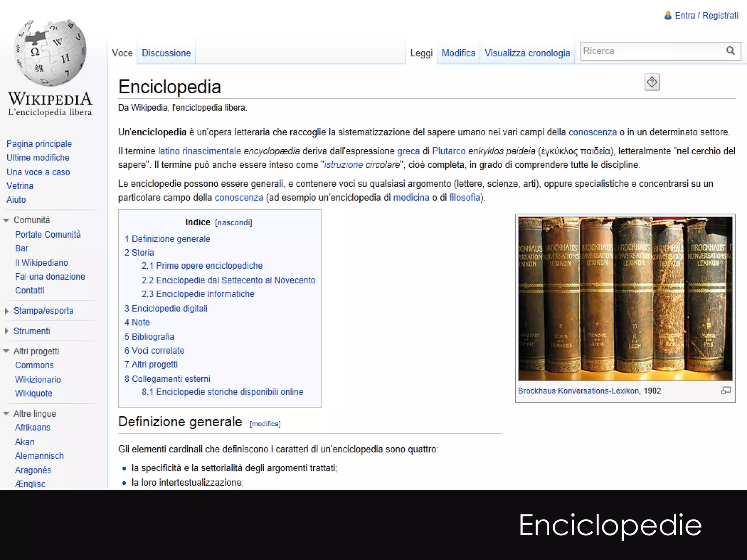Viewport: 747px width, 560px height.
Task: Jump to 8.1 Enciclopedie storiche disponibili online
Action: tap(222, 392)
